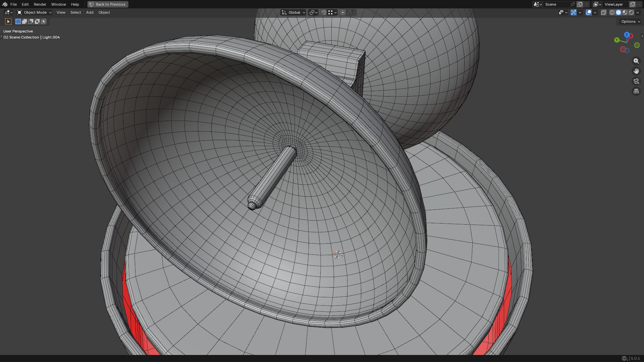Screen dimensions: 644x362
Task: Toggle the camera view icon
Action: coord(636,81)
